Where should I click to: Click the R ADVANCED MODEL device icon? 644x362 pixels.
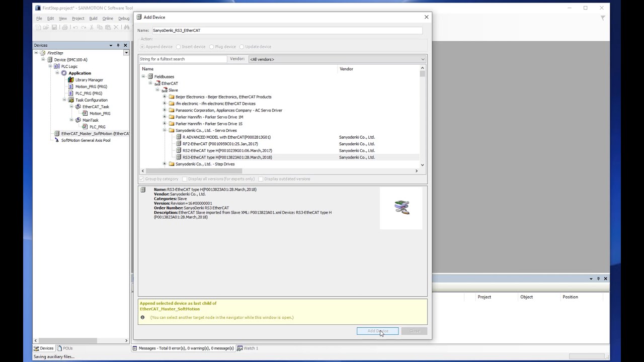pyautogui.click(x=179, y=137)
